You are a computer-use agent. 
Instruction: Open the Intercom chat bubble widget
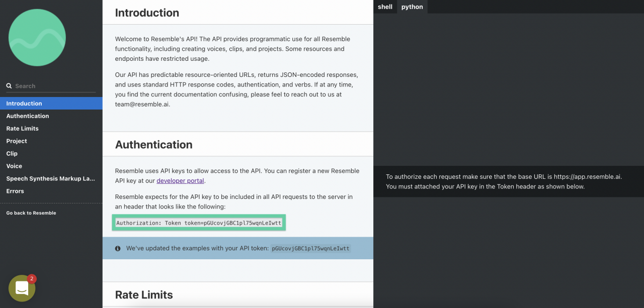pyautogui.click(x=22, y=288)
